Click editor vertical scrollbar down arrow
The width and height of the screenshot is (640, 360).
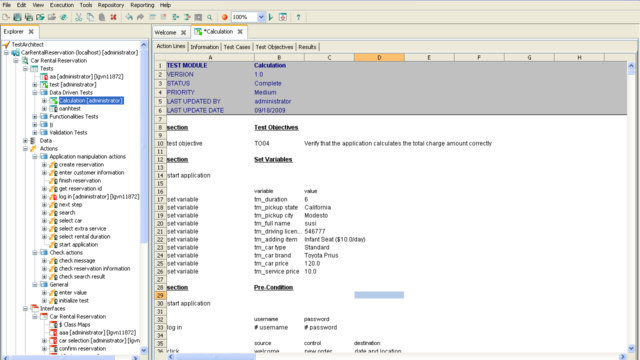coord(631,348)
